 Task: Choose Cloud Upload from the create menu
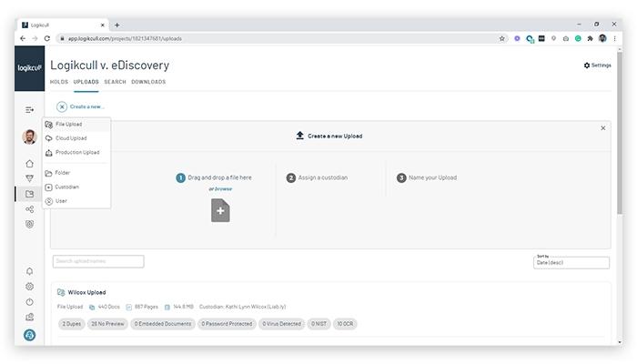(76, 138)
